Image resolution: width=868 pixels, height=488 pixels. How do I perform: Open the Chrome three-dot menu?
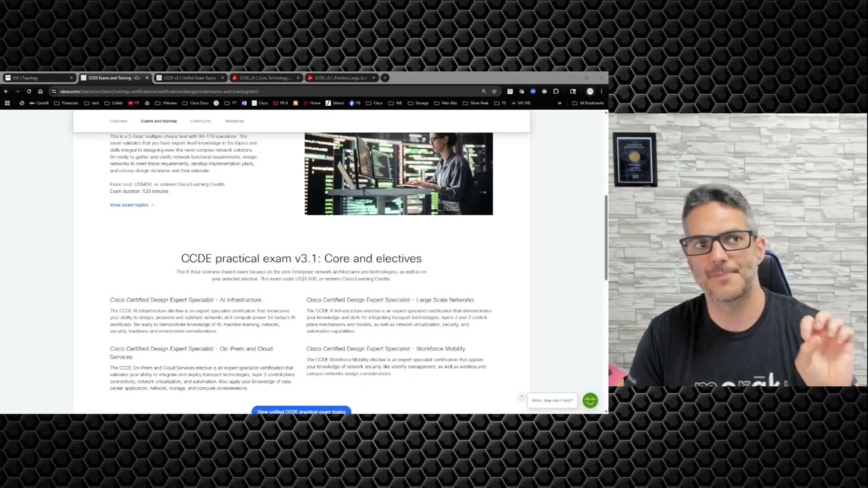pos(601,91)
